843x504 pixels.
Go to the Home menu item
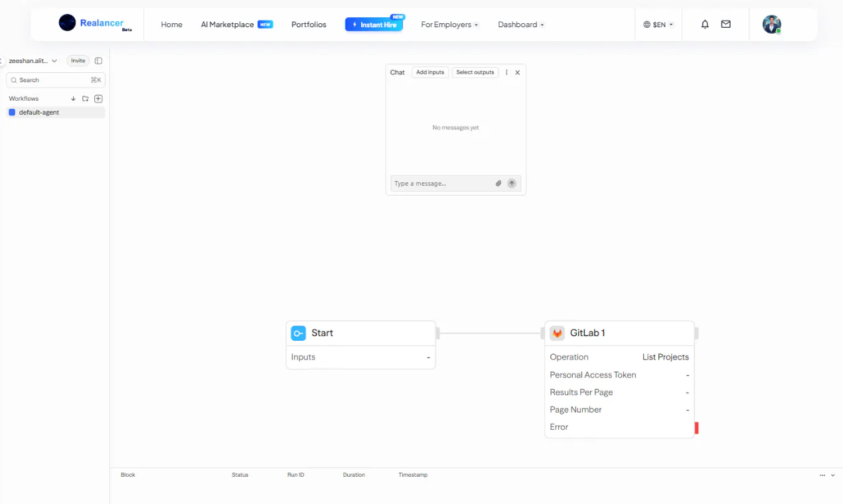click(x=171, y=25)
